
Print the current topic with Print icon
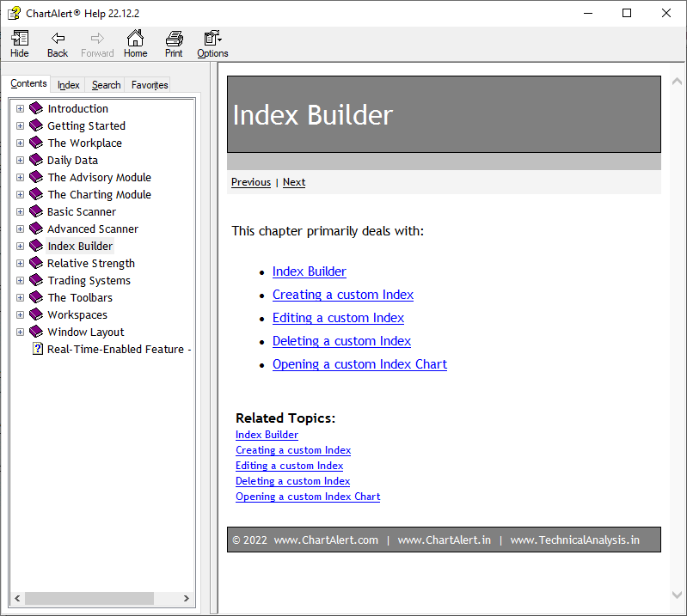coord(174,39)
